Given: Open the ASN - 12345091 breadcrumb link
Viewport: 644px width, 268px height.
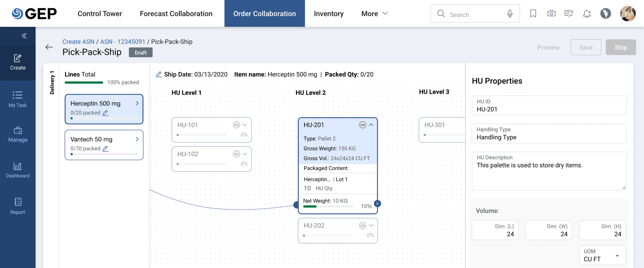Looking at the screenshot, I should coord(122,42).
